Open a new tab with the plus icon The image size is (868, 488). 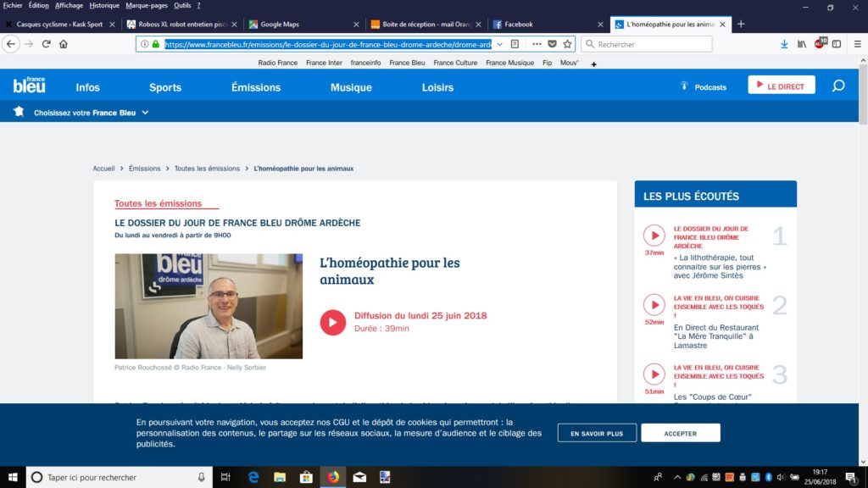(x=741, y=24)
